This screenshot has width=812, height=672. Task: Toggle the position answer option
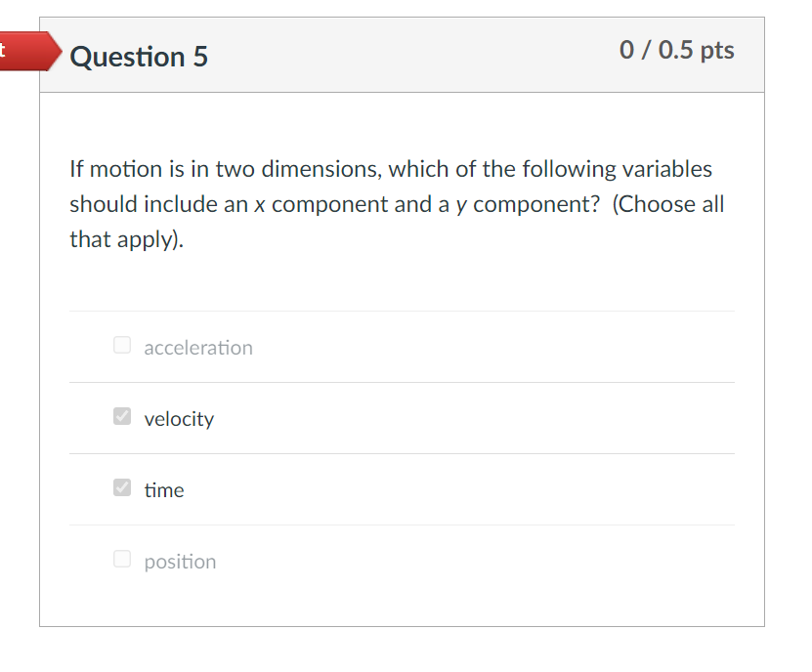click(121, 558)
